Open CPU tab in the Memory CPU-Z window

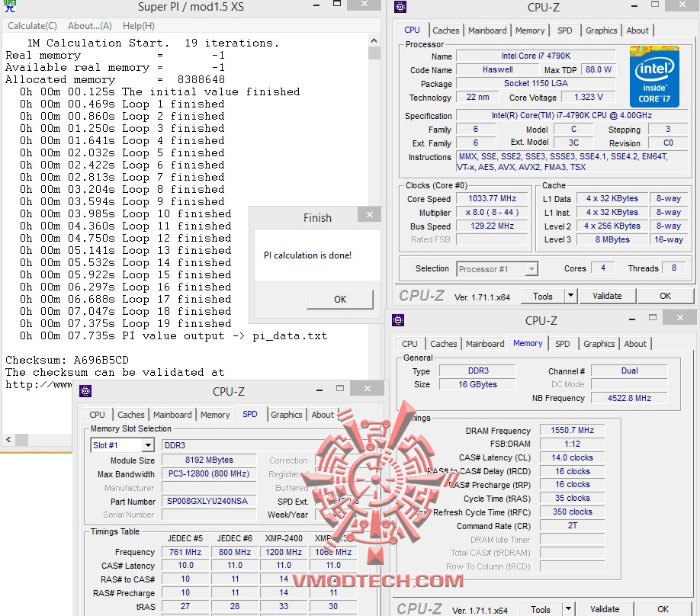pyautogui.click(x=409, y=344)
